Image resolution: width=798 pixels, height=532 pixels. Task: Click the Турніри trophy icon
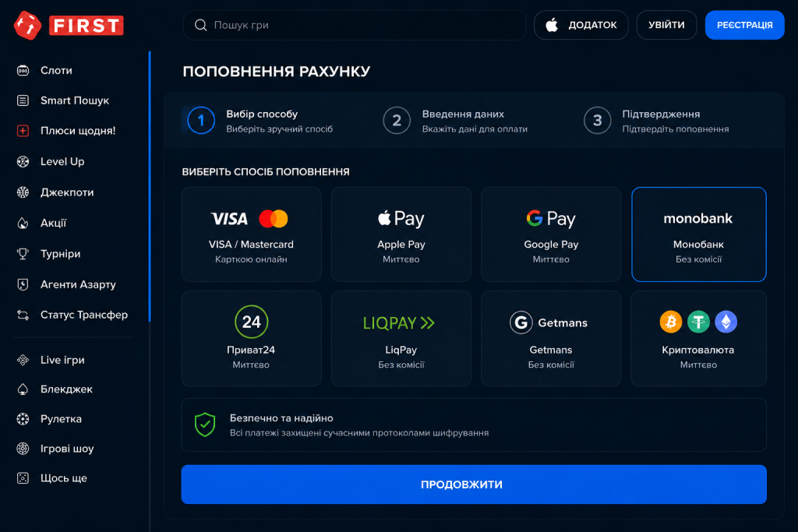coord(23,254)
